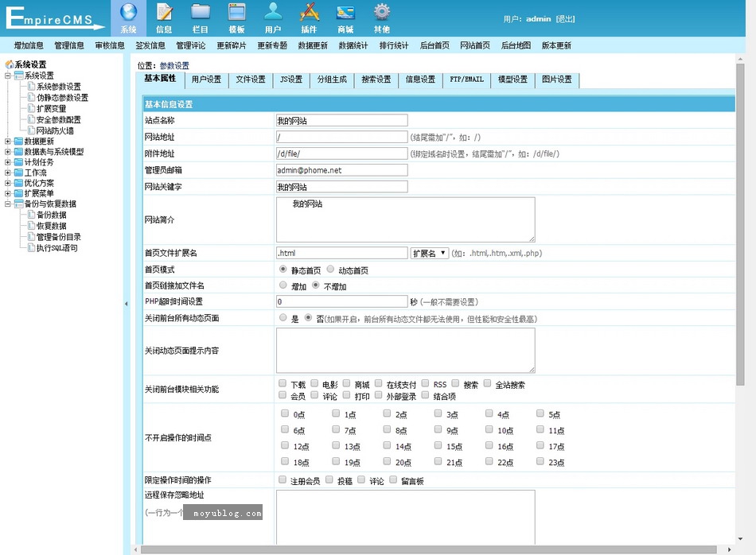Open the 扩展名 dropdown

click(x=430, y=253)
